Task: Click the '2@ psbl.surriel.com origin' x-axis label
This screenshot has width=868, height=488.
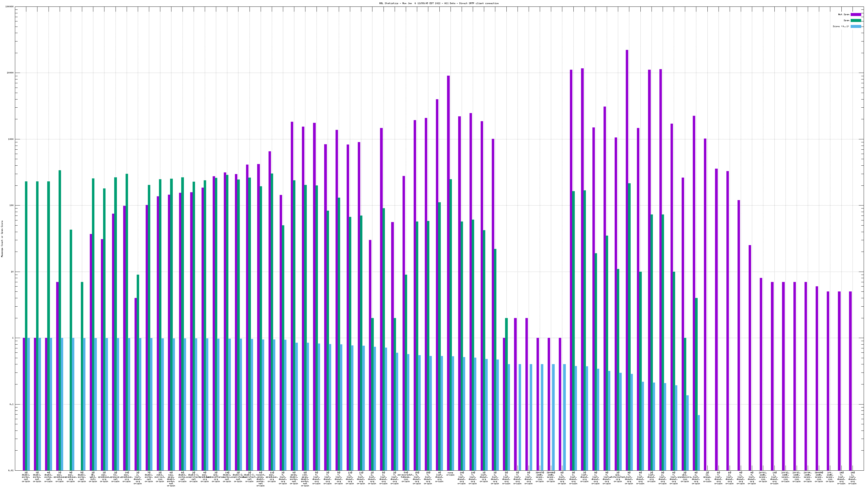Action: click(x=160, y=477)
